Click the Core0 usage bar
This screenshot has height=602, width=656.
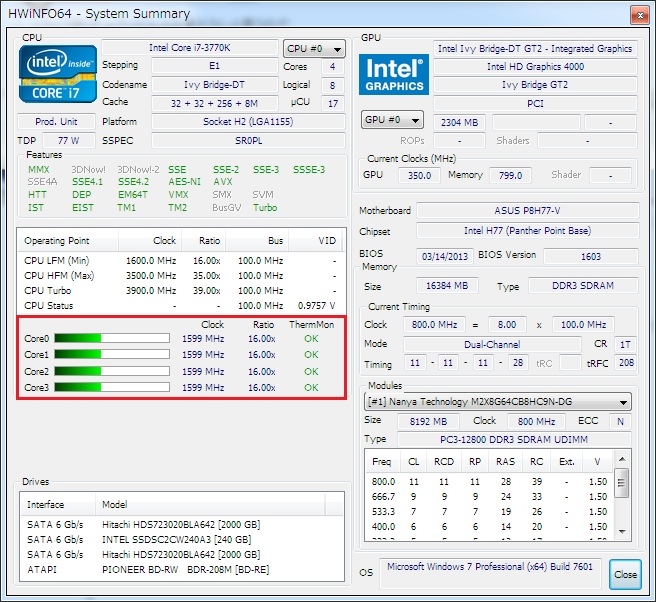point(112,338)
